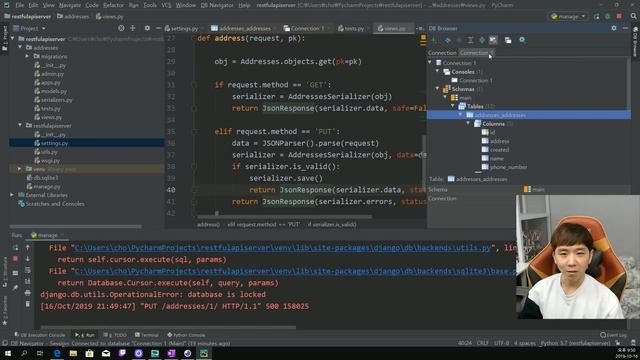This screenshot has width=640, height=360.
Task: Click the Event Log status bar item
Action: point(613,335)
